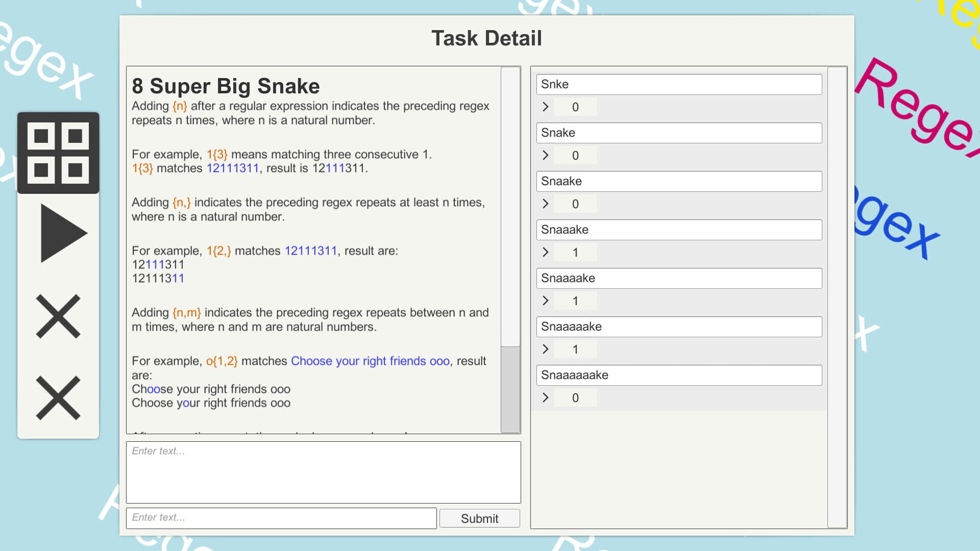
Task: Click the match count "1" beside Snaaake
Action: [576, 252]
